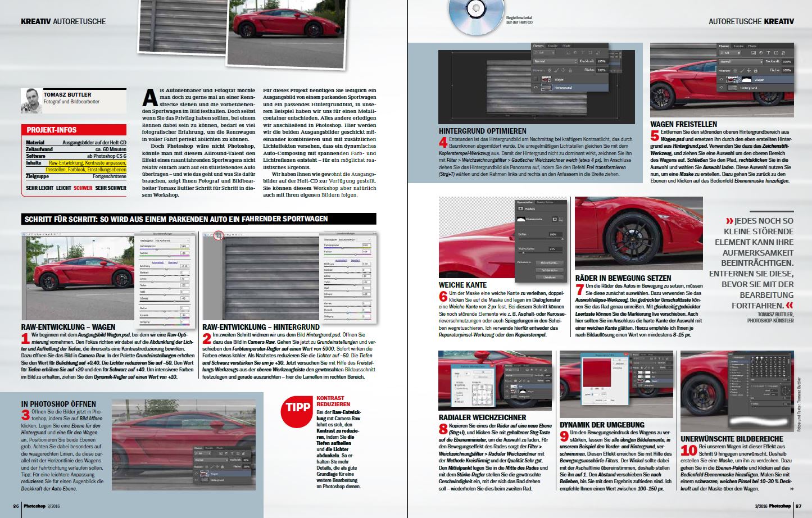Toggle type layer filter in Wagen freistellen panel
Viewport: 812px width, 518px height.
[x=768, y=53]
